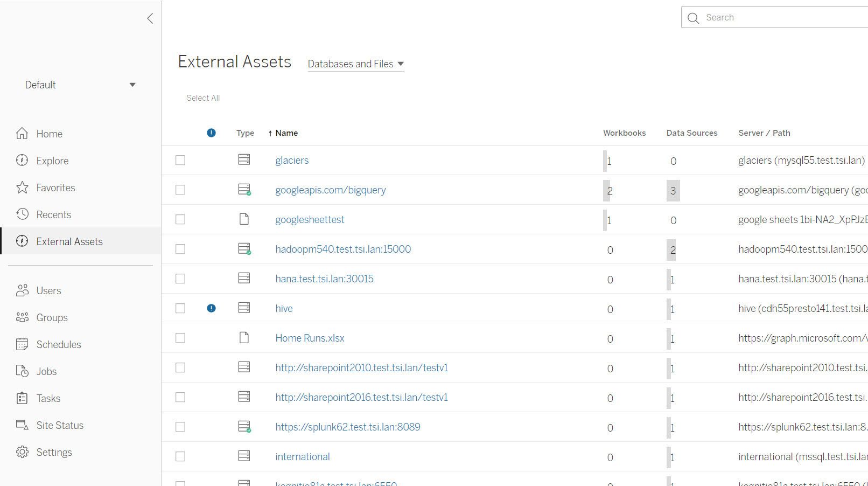
Task: Click the Select All button
Action: pyautogui.click(x=203, y=98)
